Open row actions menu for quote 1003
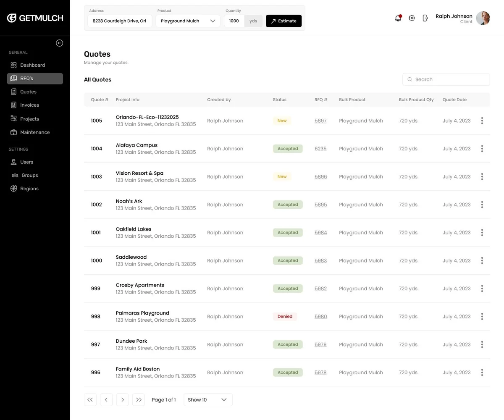The width and height of the screenshot is (504, 420). [482, 177]
